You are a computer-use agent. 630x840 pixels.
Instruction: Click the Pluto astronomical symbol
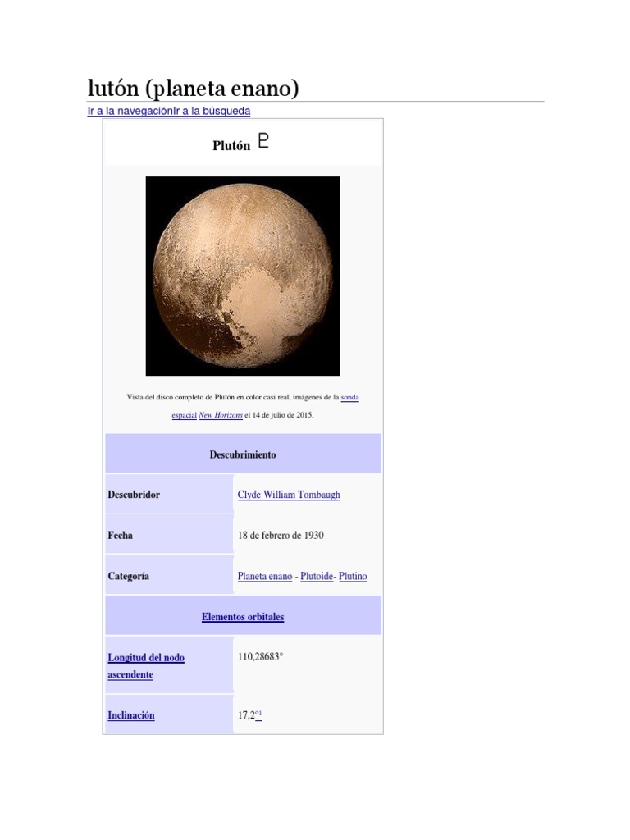point(263,141)
